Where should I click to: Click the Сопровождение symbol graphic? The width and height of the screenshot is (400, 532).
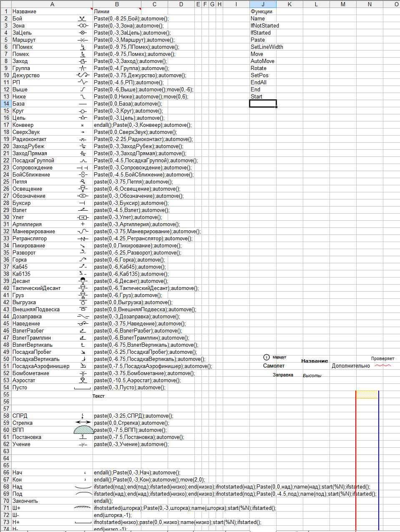click(83, 168)
